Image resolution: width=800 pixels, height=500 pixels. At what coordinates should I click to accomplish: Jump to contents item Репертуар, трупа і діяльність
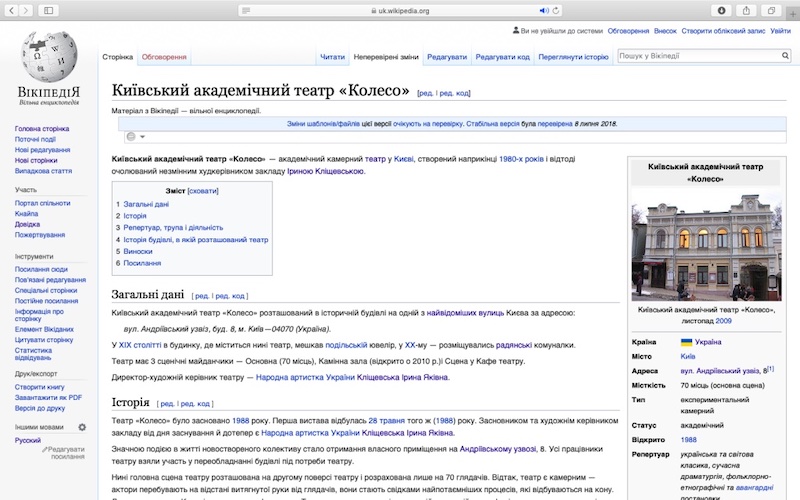(x=173, y=228)
